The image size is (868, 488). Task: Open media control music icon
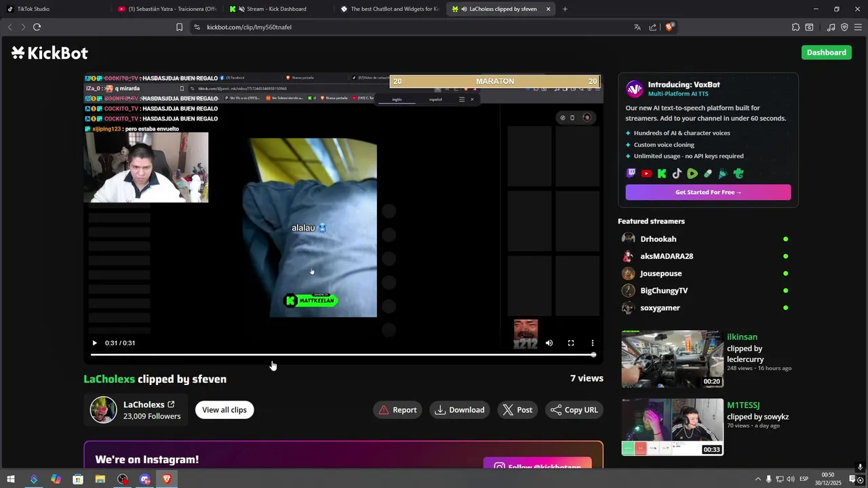(x=831, y=27)
